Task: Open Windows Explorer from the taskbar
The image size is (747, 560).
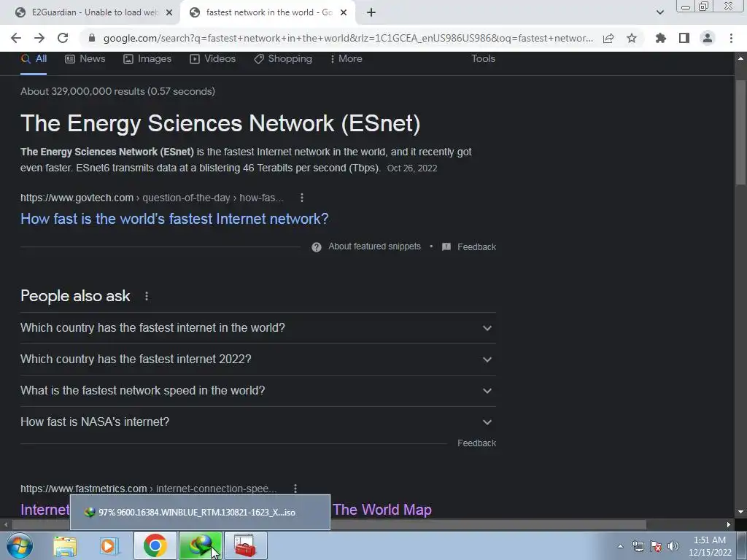Action: [65, 545]
